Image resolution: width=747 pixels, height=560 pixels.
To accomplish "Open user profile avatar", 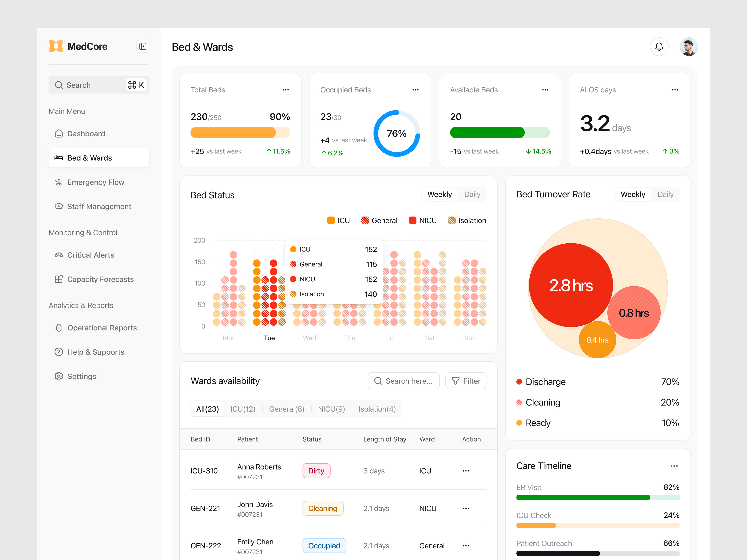I will (x=689, y=47).
